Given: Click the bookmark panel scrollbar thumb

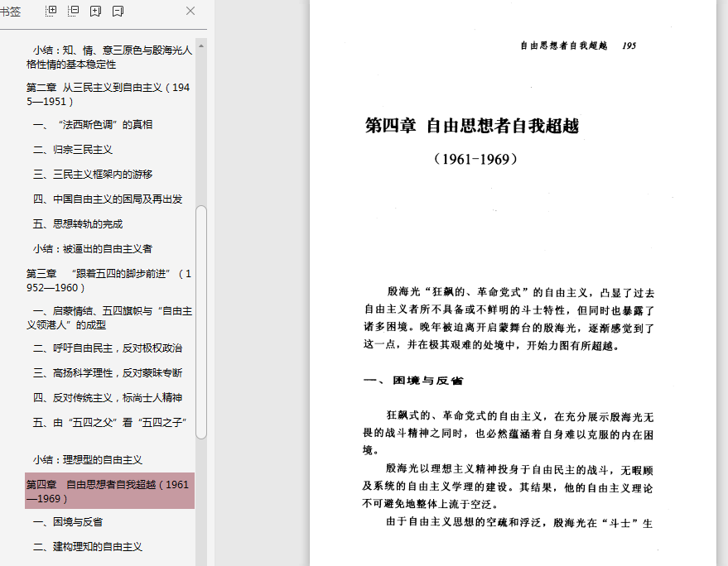Looking at the screenshot, I should click(201, 322).
